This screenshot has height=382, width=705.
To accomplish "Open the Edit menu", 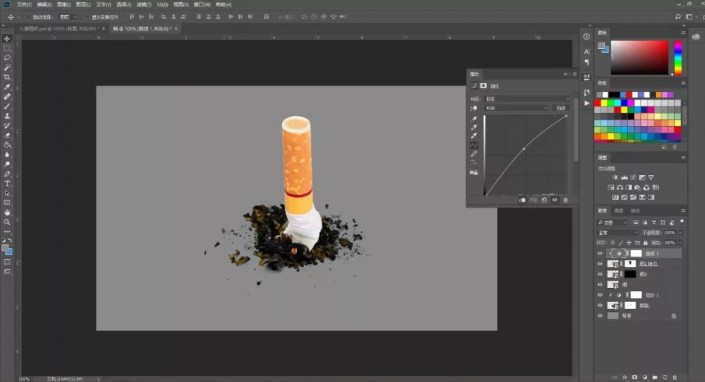I will point(44,4).
